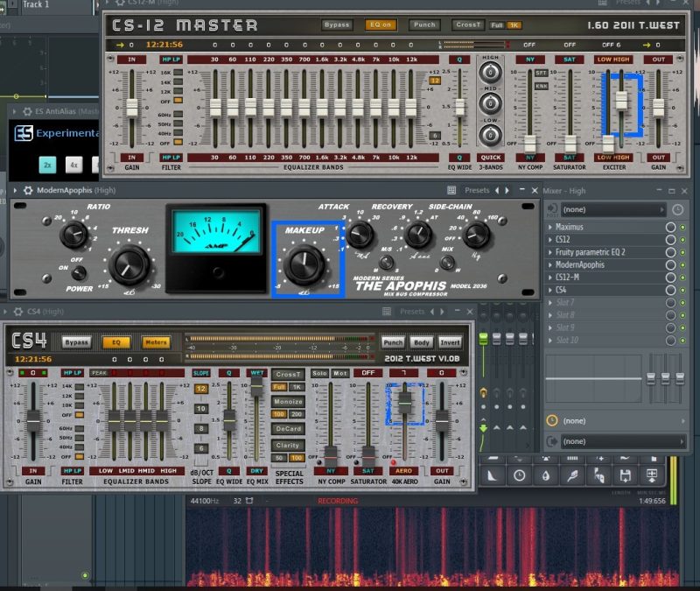
Task: Click the Punch button on CS4
Action: tap(393, 342)
